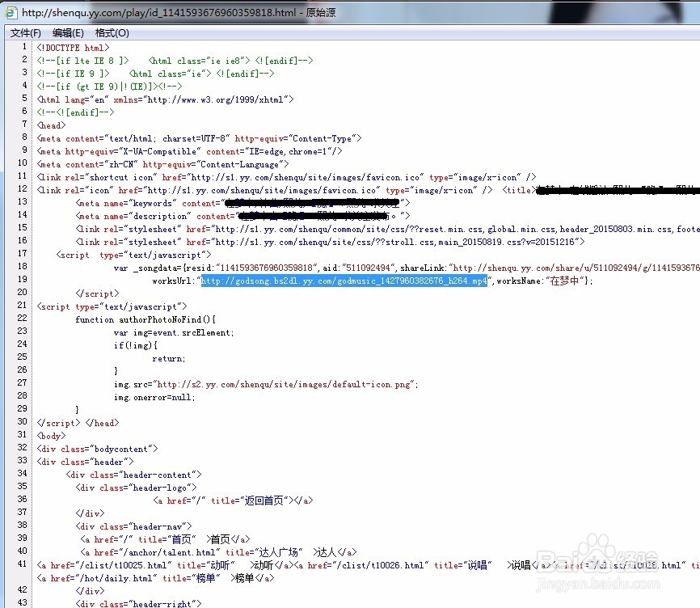
Task: Click the worksName value 在梦中
Action: 564,281
